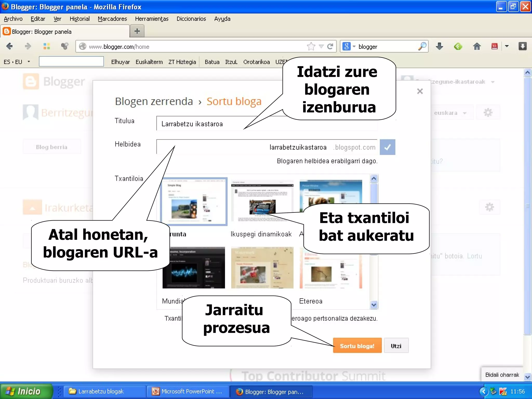Open the Ver menu
Image resolution: width=532 pixels, height=399 pixels.
coord(57,19)
